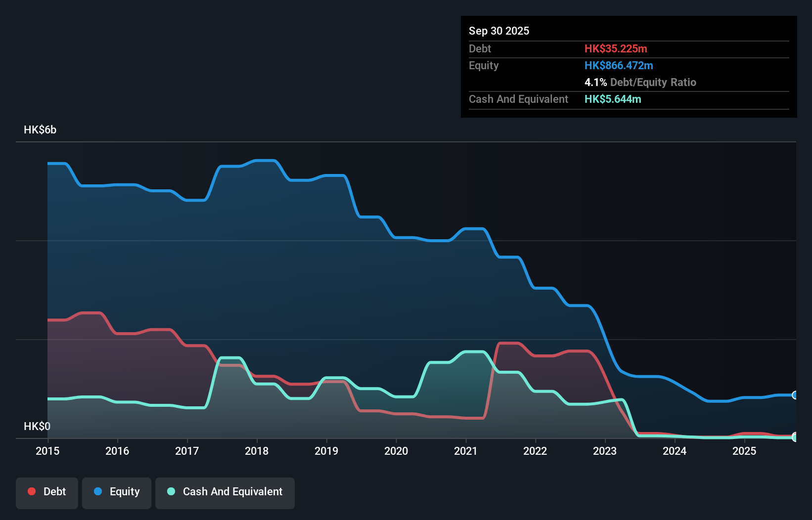Select the Debt row in the tooltip

480,48
